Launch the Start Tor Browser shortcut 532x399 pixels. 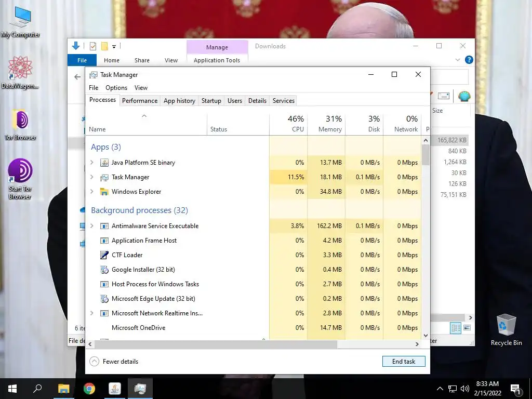20,179
